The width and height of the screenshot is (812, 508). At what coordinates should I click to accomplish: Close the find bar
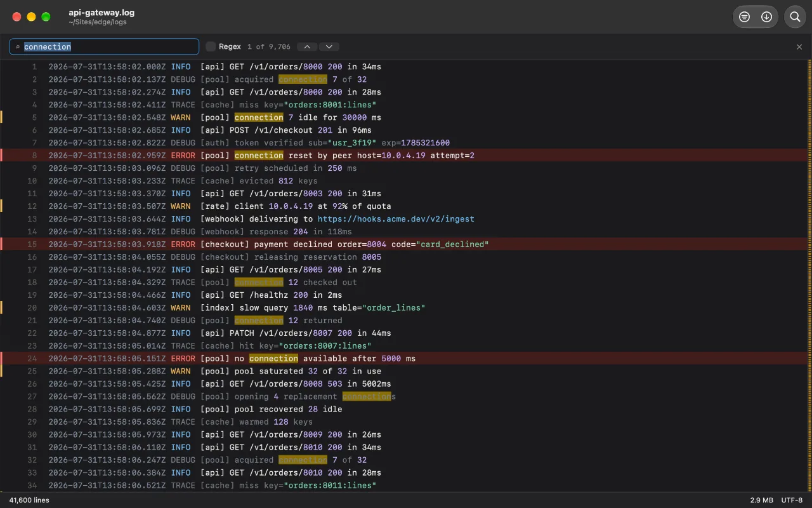pos(799,47)
